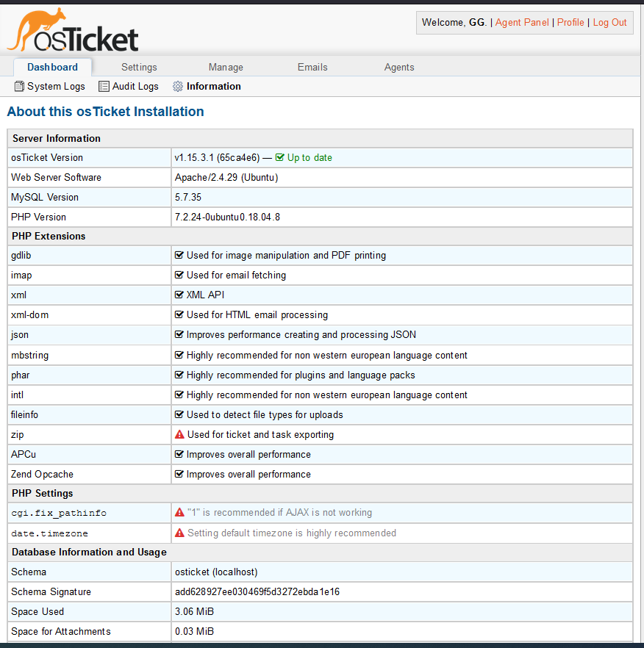Click the Log Out link

point(609,22)
